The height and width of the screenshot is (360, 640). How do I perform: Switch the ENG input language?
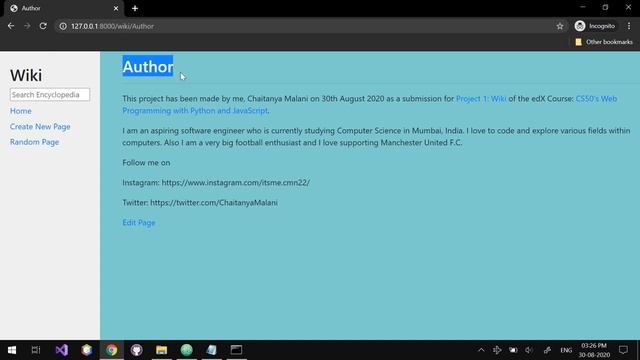[566, 350]
